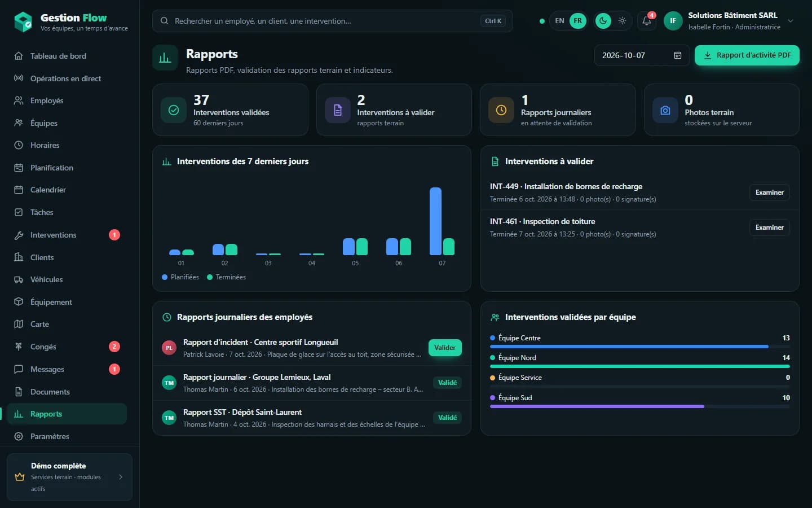The image size is (812, 508).
Task: Switch language to FR
Action: [x=578, y=21]
